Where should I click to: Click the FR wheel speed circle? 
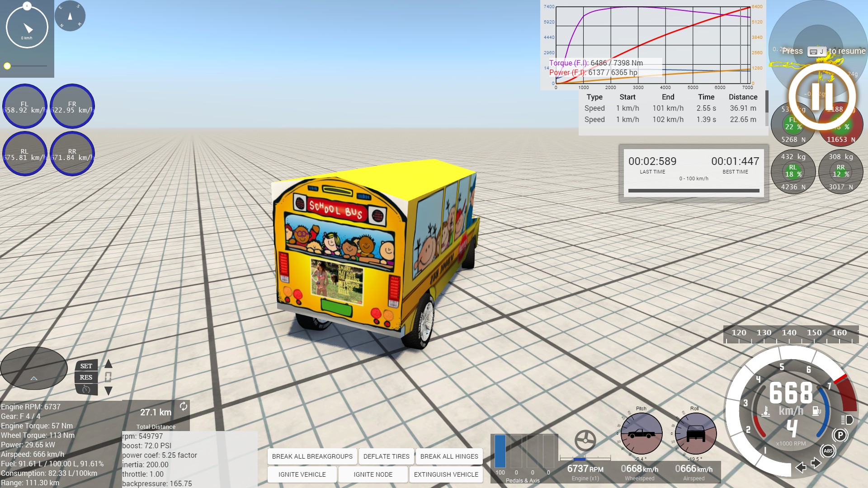coord(72,107)
